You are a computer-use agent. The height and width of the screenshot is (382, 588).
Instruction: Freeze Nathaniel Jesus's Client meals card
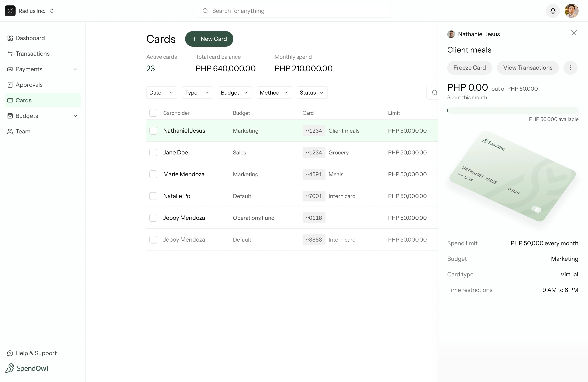click(x=469, y=67)
